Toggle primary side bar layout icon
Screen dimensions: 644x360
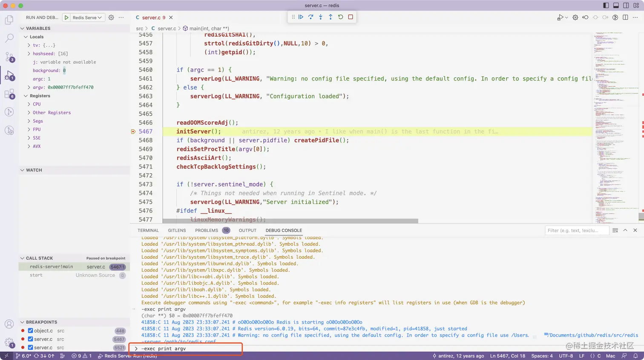(606, 6)
